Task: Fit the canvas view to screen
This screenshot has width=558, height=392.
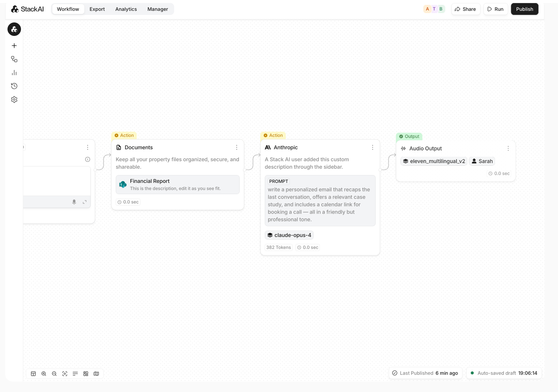Action: click(x=65, y=374)
